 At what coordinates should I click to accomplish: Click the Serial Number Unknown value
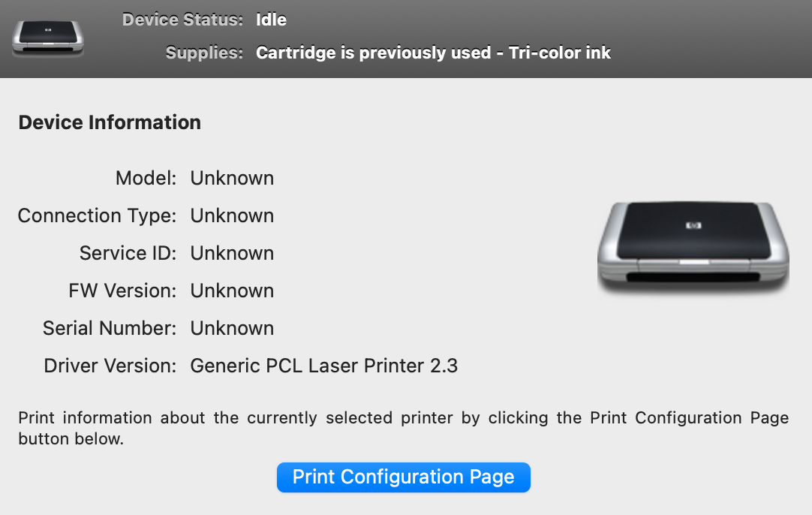click(x=232, y=328)
